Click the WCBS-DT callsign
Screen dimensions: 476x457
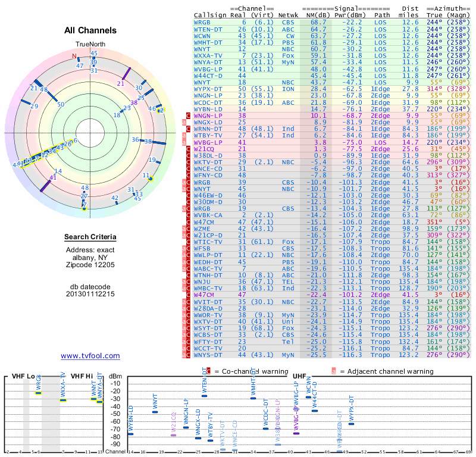tap(208, 335)
